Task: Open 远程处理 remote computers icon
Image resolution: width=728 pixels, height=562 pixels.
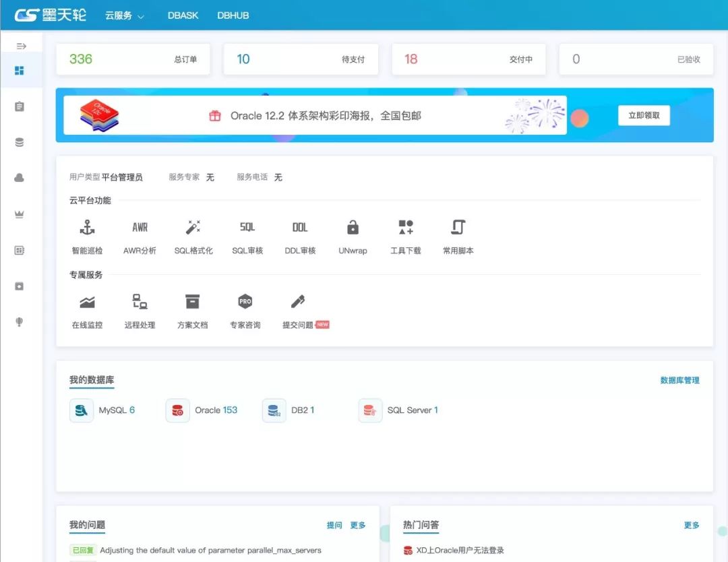Action: tap(140, 302)
